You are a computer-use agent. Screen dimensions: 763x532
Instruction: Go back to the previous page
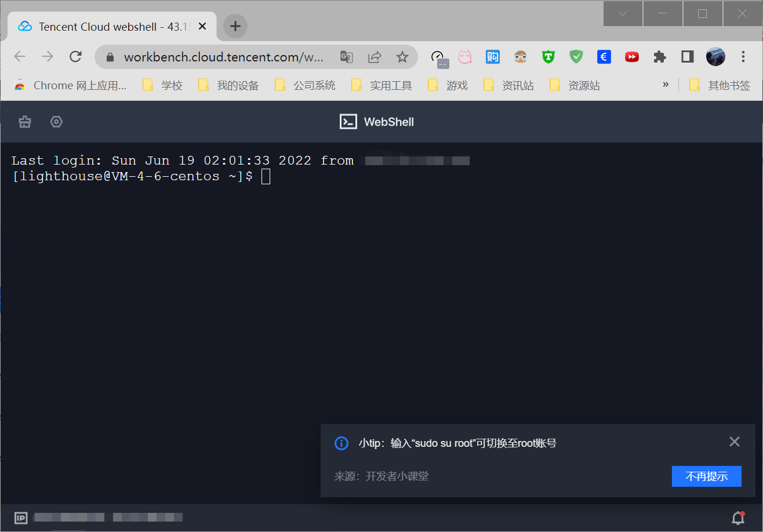click(20, 56)
